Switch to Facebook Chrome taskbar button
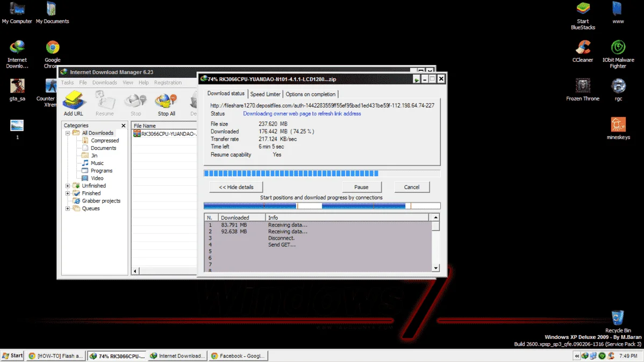This screenshot has width=644, height=362. [238, 356]
